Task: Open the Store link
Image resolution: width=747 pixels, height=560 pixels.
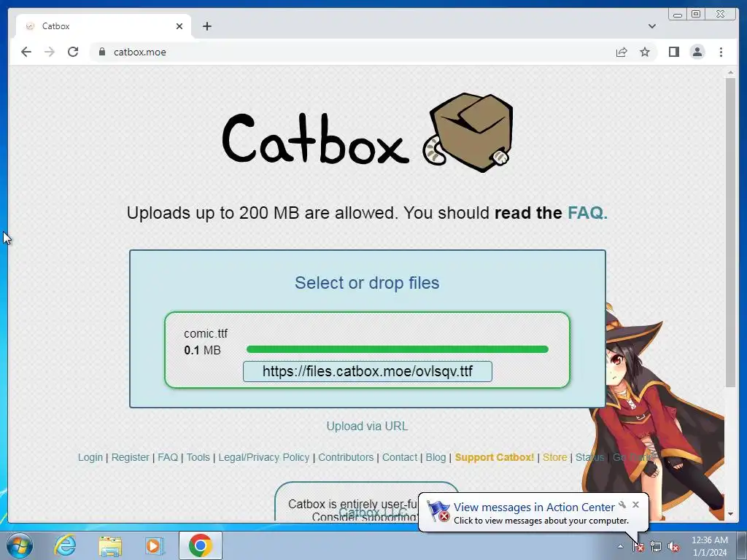Action: 555,457
